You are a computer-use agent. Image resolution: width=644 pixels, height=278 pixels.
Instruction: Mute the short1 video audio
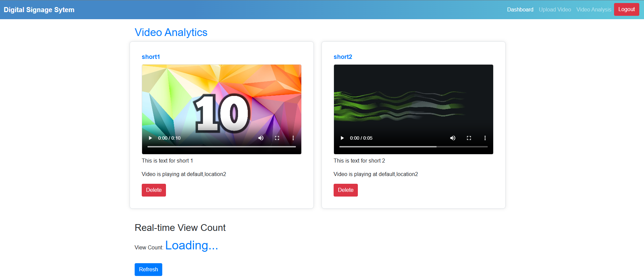tap(261, 138)
